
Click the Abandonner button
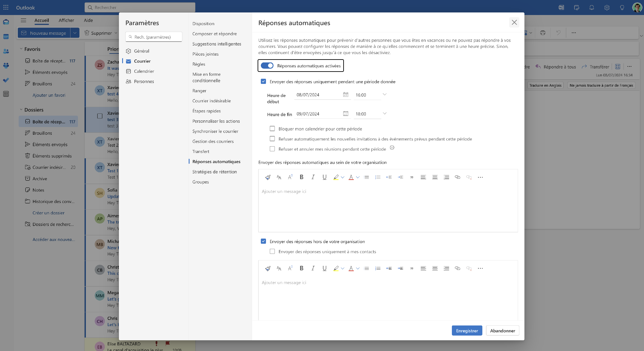[x=503, y=331]
